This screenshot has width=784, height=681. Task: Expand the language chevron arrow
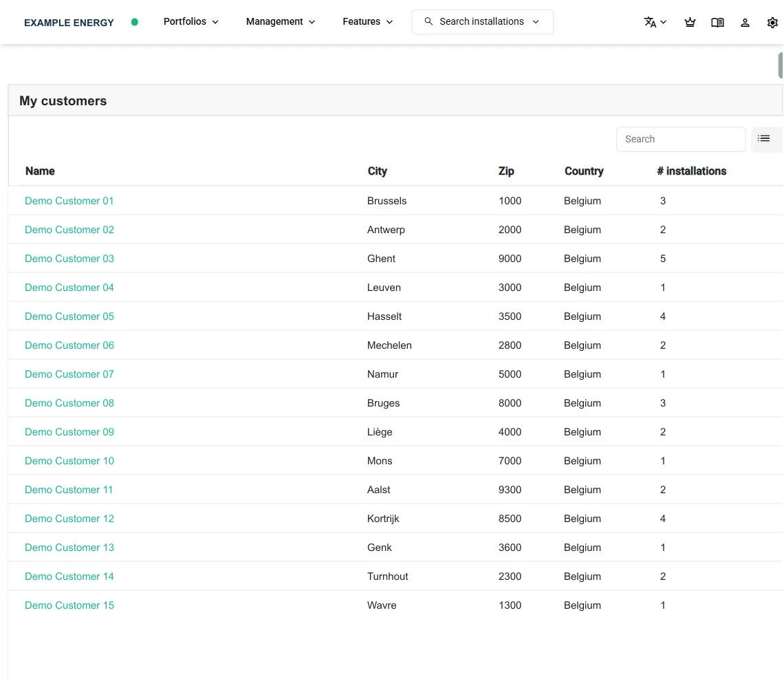[x=664, y=22]
